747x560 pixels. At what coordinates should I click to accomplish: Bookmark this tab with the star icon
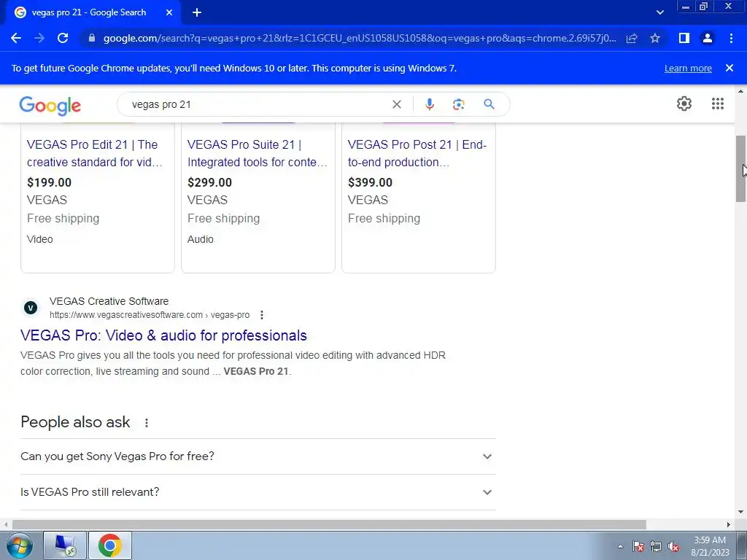655,38
